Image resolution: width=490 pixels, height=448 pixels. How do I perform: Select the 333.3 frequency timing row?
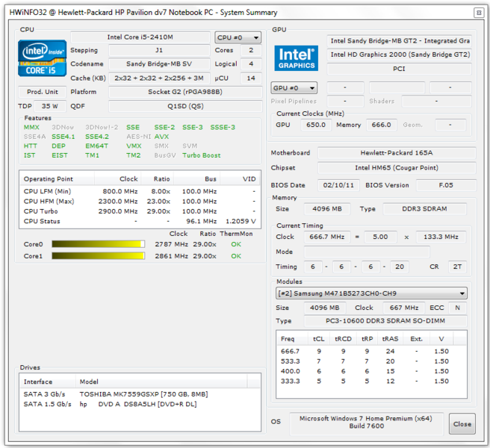click(x=371, y=381)
